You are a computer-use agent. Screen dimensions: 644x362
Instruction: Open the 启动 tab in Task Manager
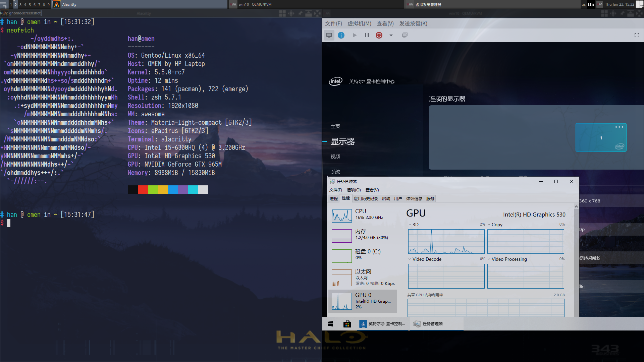coord(386,198)
